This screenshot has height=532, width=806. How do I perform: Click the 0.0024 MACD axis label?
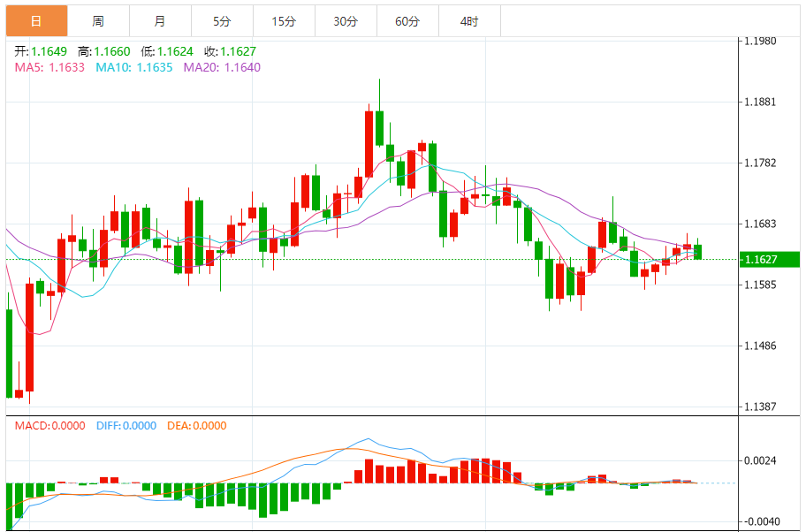point(760,460)
